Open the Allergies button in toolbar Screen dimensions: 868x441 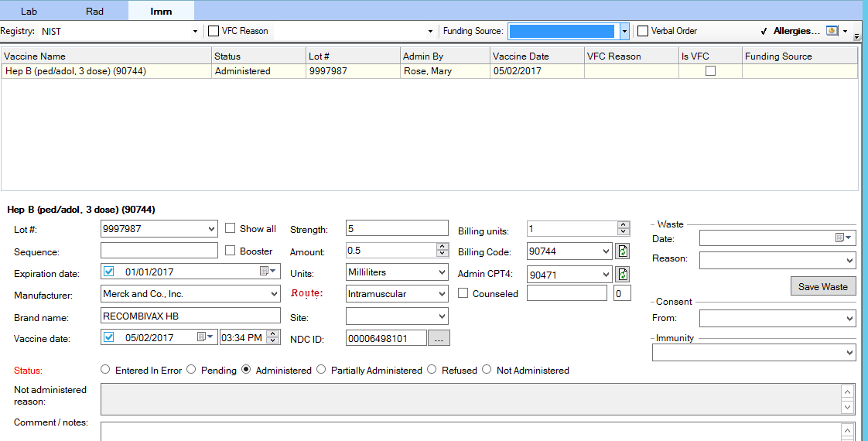pos(796,31)
